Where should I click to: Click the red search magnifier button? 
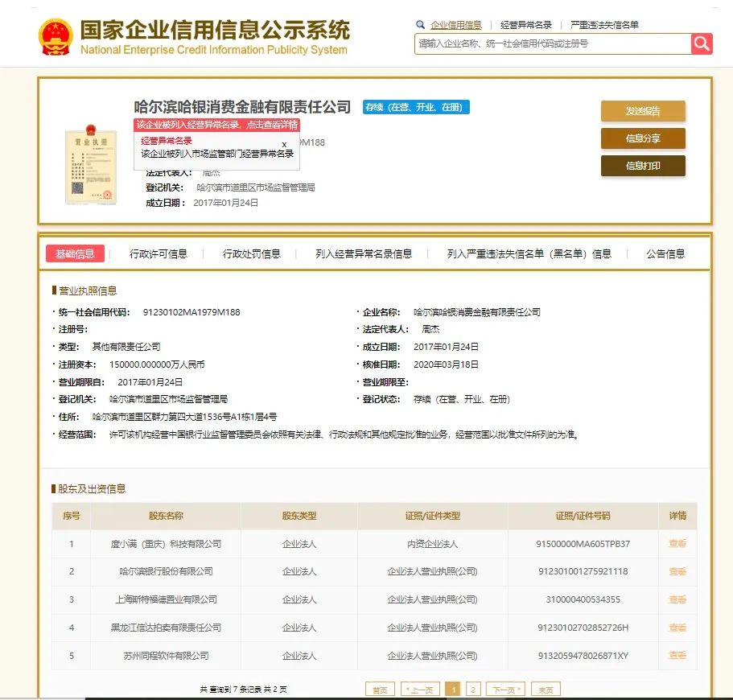(702, 44)
